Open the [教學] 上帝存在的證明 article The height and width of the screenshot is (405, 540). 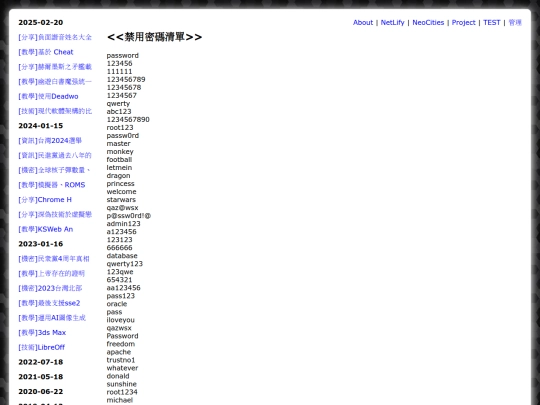(x=51, y=273)
